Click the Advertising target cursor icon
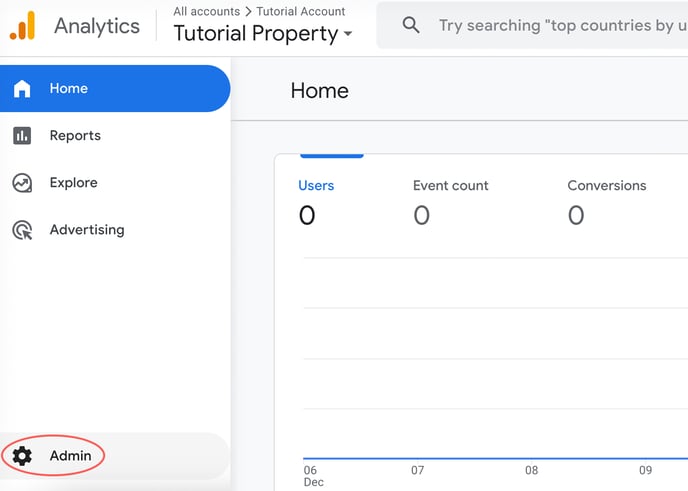 (22, 230)
